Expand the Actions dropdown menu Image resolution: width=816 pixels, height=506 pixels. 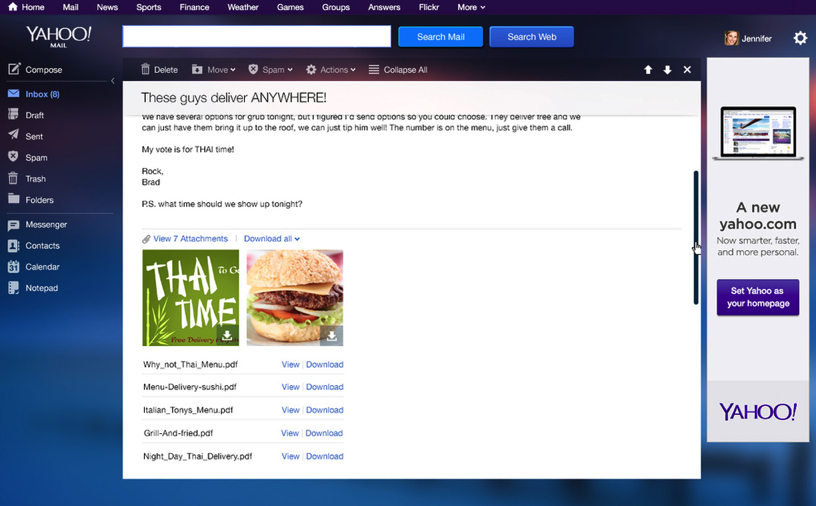[x=331, y=70]
